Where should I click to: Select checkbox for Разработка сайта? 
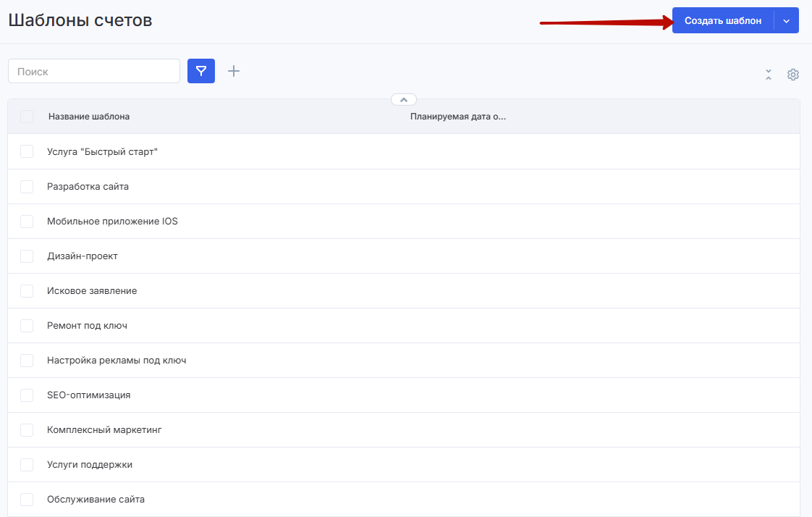[x=27, y=187]
